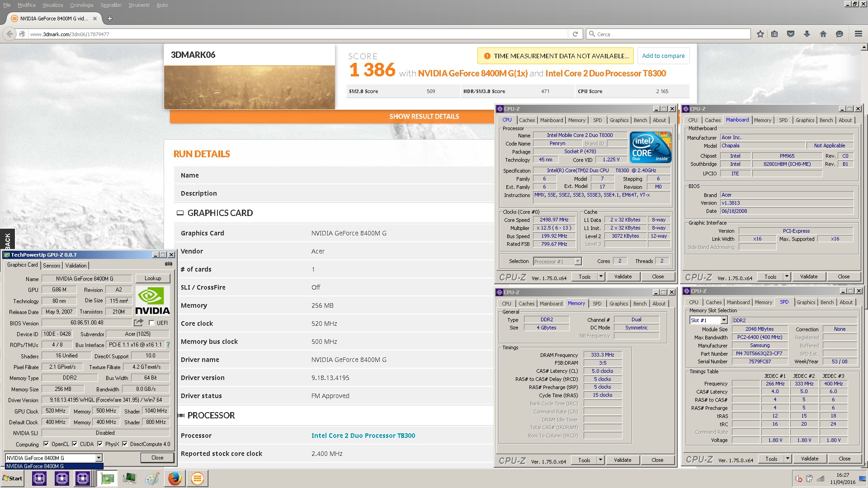Screen dimensions: 868x488
Task: Click the site identity globe icon
Action: coord(22,34)
